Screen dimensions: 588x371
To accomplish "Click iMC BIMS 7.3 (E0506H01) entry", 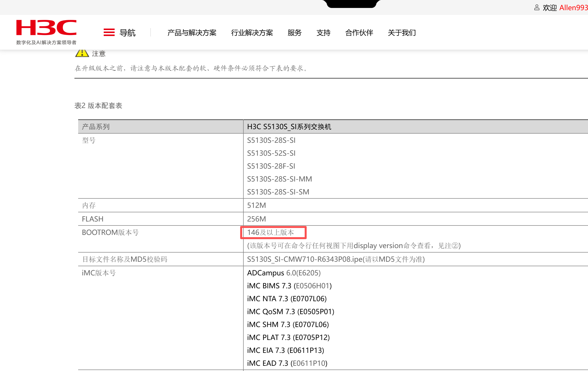I will [289, 286].
